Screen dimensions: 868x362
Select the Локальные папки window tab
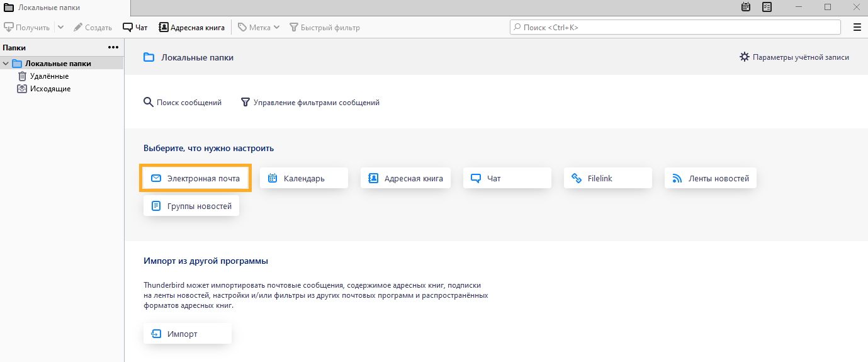click(65, 8)
